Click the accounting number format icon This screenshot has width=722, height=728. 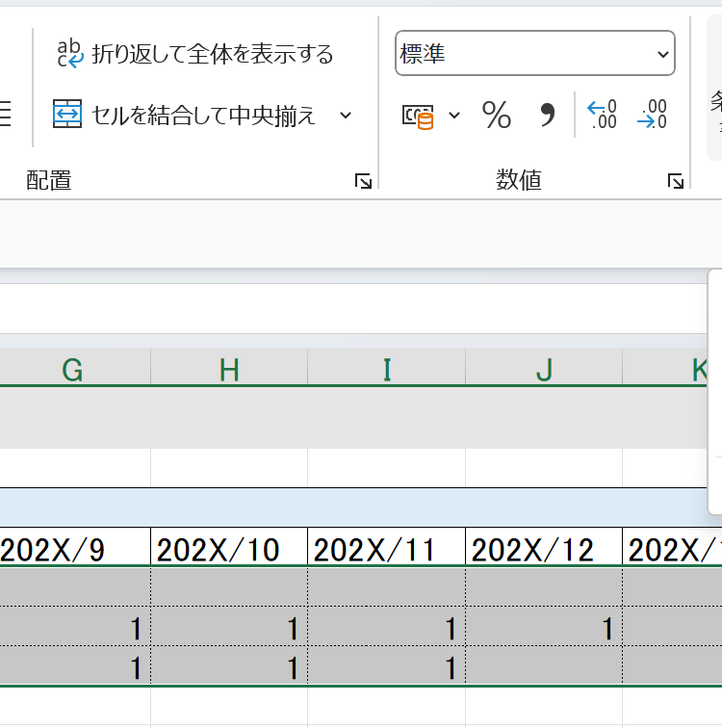[x=418, y=117]
